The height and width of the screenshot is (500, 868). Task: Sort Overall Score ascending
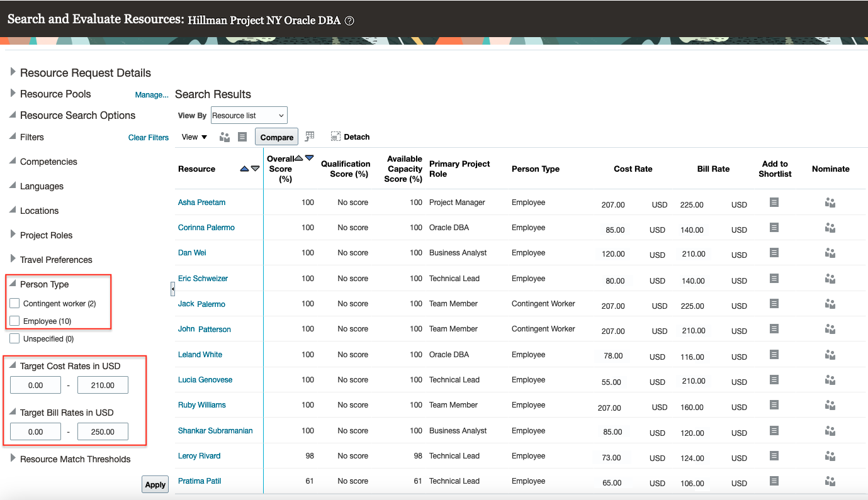299,158
